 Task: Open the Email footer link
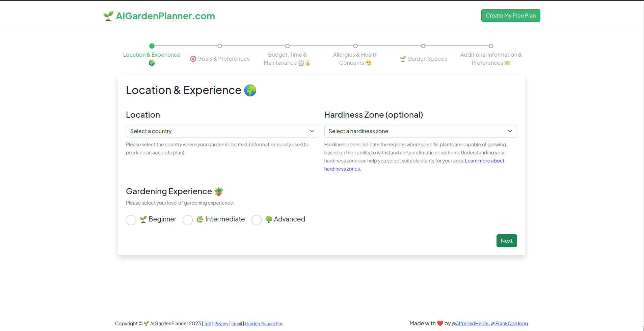click(x=237, y=324)
